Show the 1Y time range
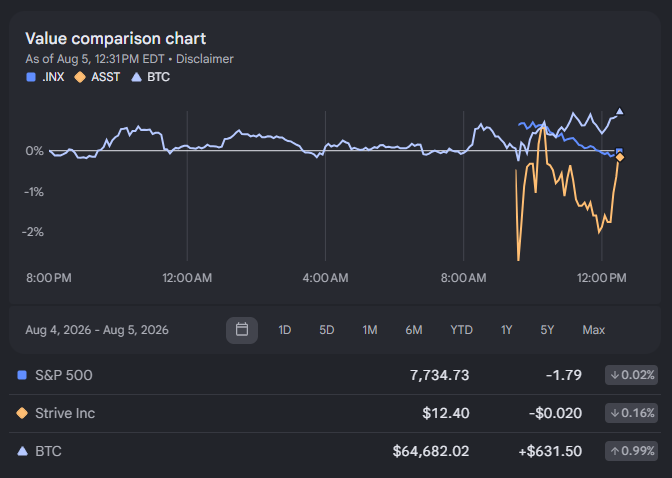The image size is (672, 478). coord(506,330)
